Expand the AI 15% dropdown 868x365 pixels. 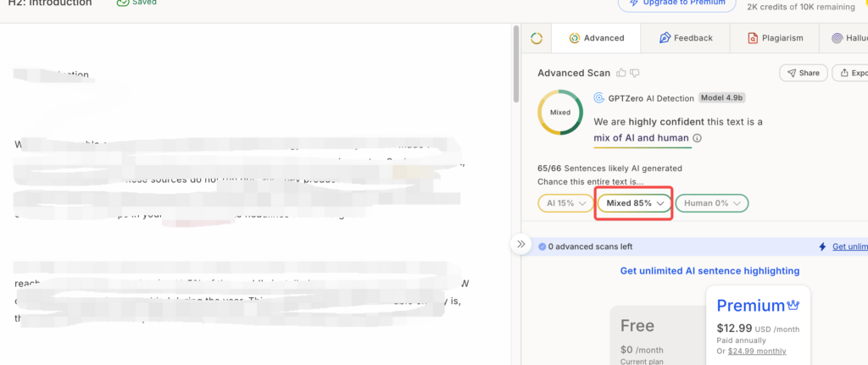point(565,203)
